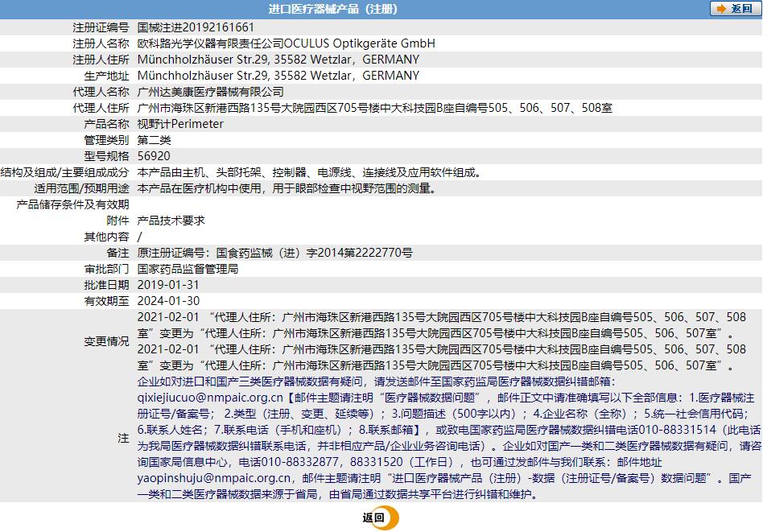763x532 pixels.
Task: Click product name 视野计Perimeter
Action: 180,124
